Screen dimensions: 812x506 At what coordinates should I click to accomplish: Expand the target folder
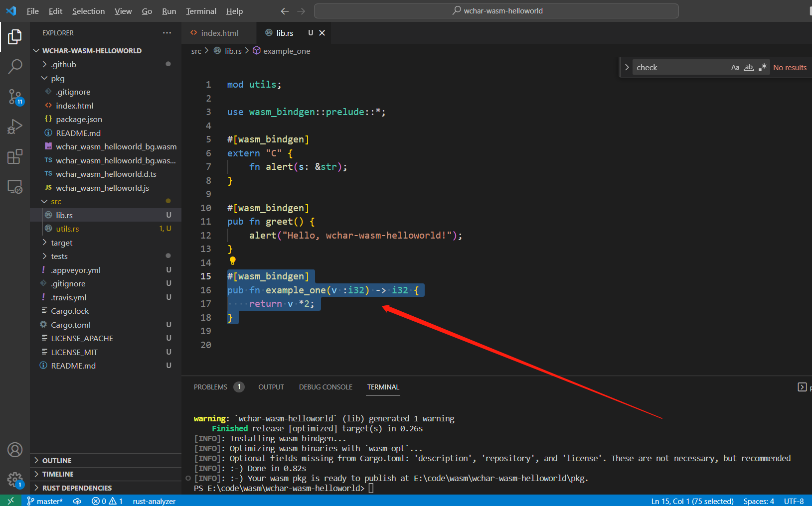click(x=62, y=243)
